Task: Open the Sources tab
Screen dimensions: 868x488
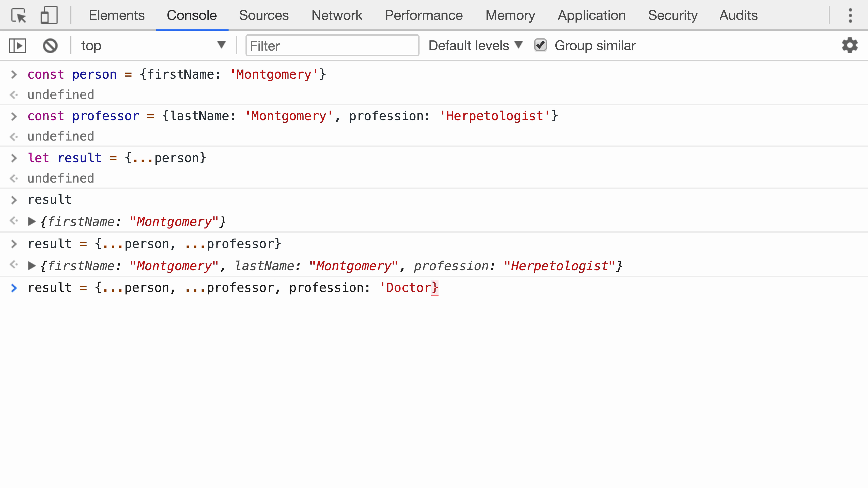Action: (x=264, y=16)
